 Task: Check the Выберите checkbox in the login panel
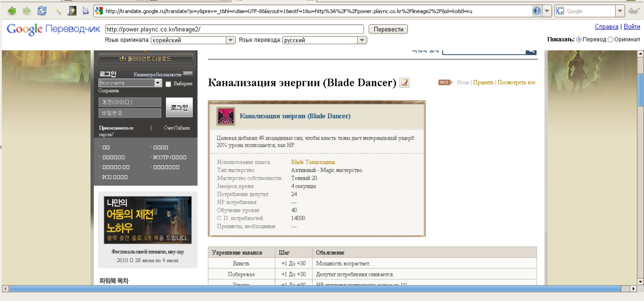(168, 84)
